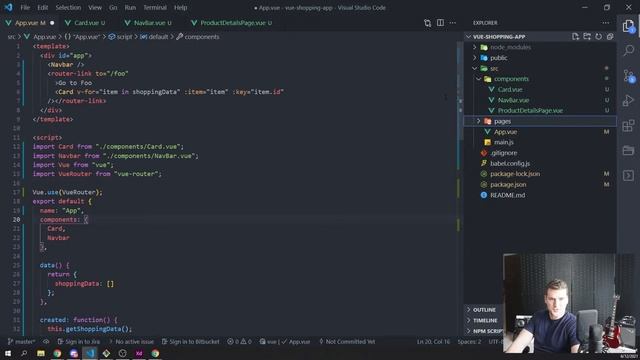Open File Explorer from the taskbar
Screen dimensions: 640x360
pyautogui.click(x=40, y=353)
